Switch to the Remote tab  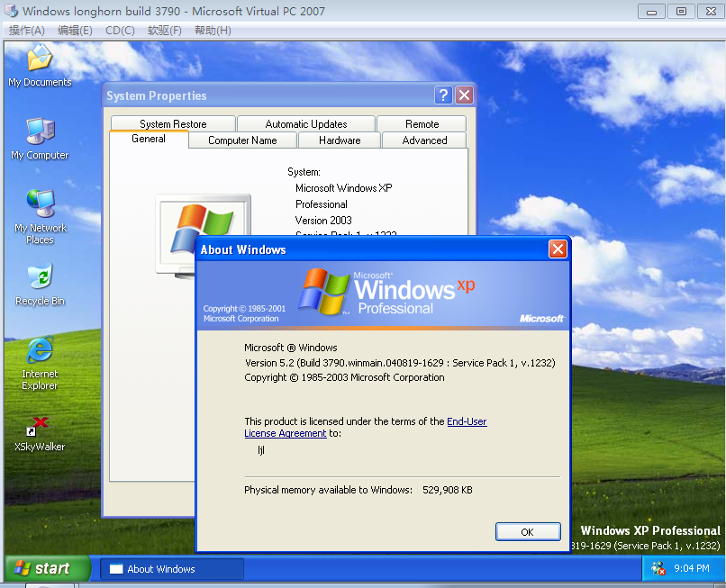click(422, 123)
